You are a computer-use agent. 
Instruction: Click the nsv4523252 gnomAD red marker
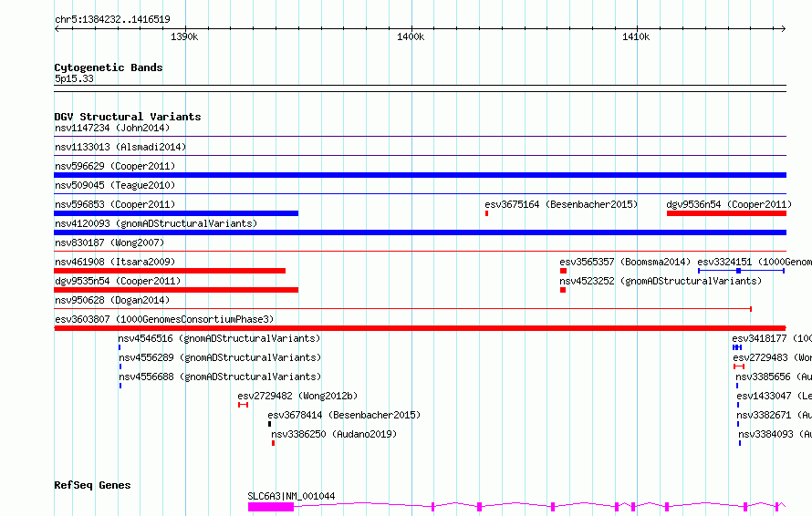[563, 290]
